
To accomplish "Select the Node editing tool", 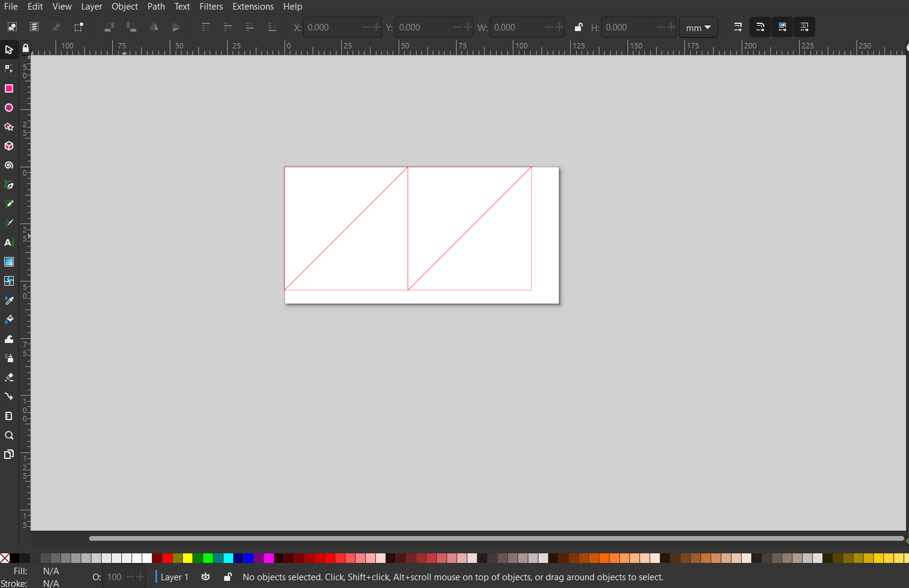I will click(x=9, y=69).
